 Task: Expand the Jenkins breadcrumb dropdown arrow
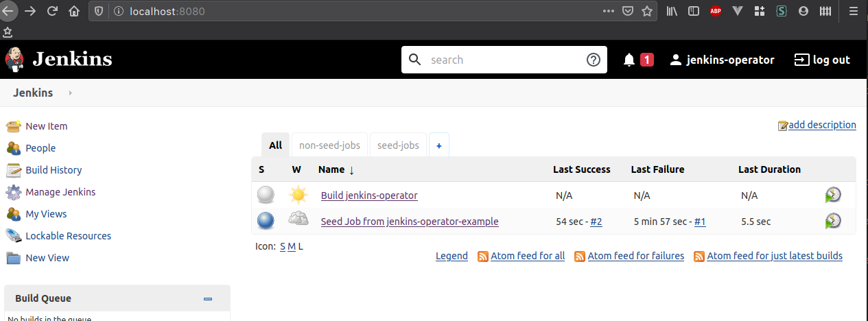coord(70,93)
